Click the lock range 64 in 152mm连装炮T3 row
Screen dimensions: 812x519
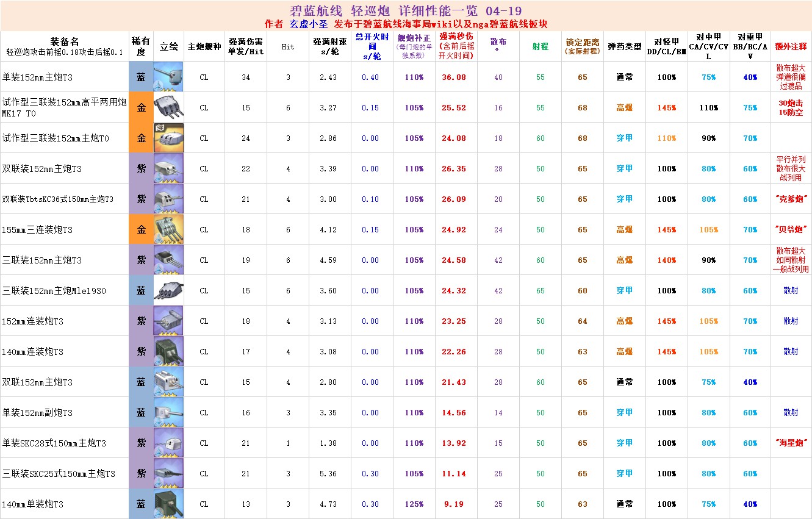583,321
